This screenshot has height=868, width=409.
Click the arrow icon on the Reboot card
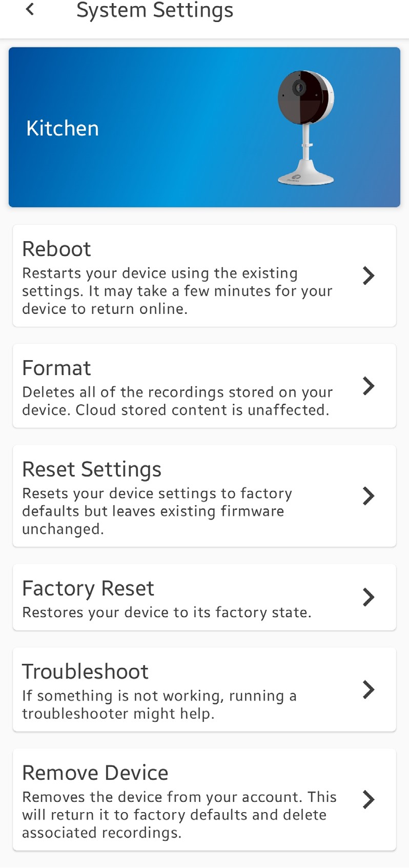point(368,275)
